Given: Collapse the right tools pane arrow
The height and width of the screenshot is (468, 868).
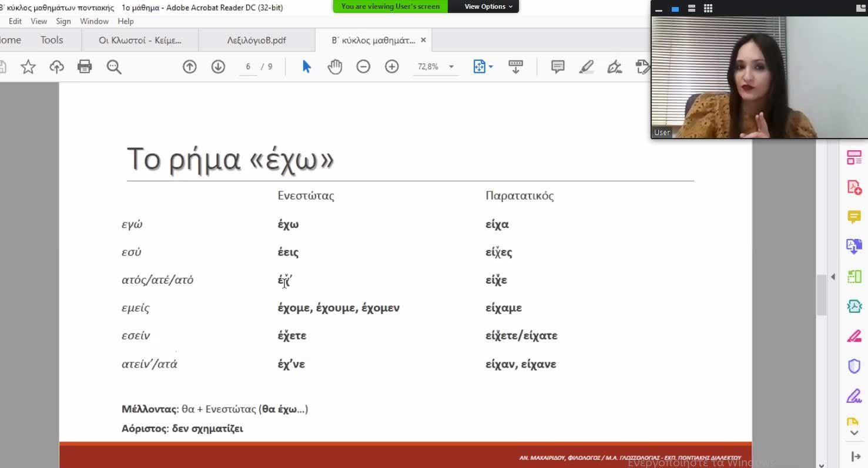Looking at the screenshot, I should pos(833,277).
